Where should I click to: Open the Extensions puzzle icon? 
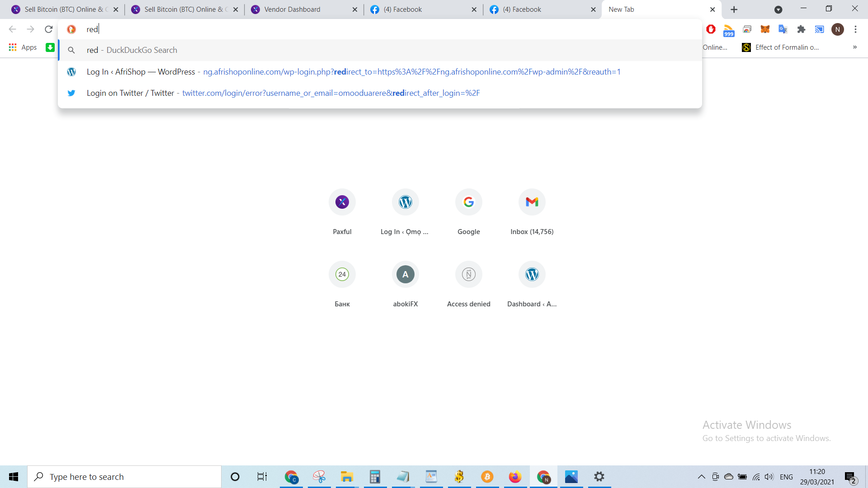pos(801,29)
